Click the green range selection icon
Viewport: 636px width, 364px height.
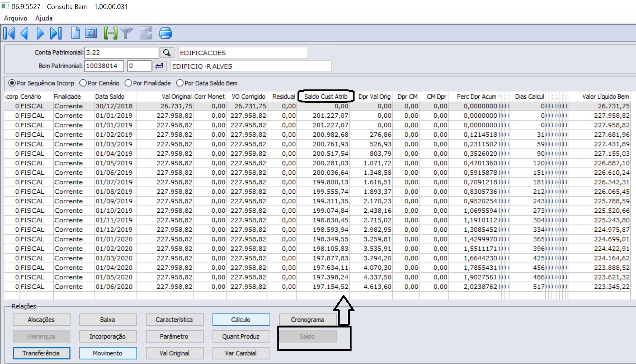[x=110, y=34]
